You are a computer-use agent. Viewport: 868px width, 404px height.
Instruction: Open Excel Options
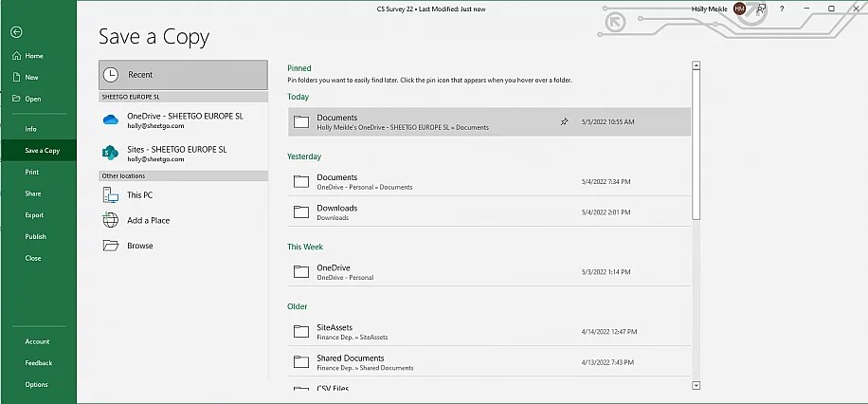[36, 385]
